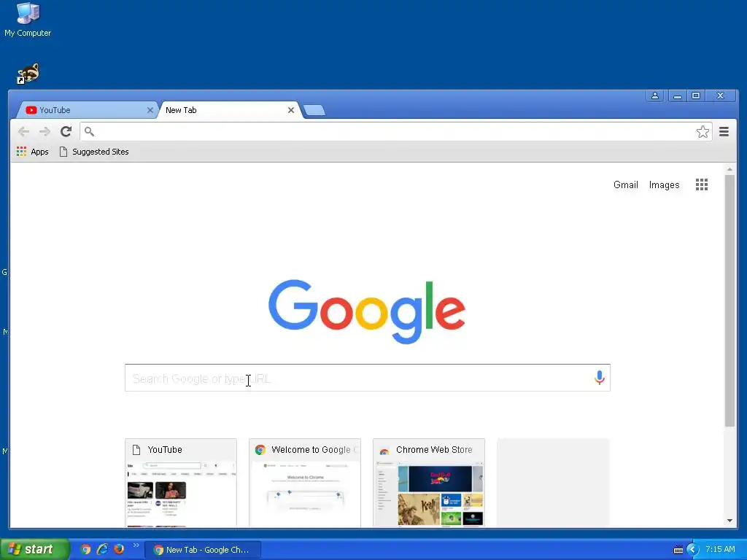
Task: Open the on-screen keyboard tray icon
Action: 678,550
